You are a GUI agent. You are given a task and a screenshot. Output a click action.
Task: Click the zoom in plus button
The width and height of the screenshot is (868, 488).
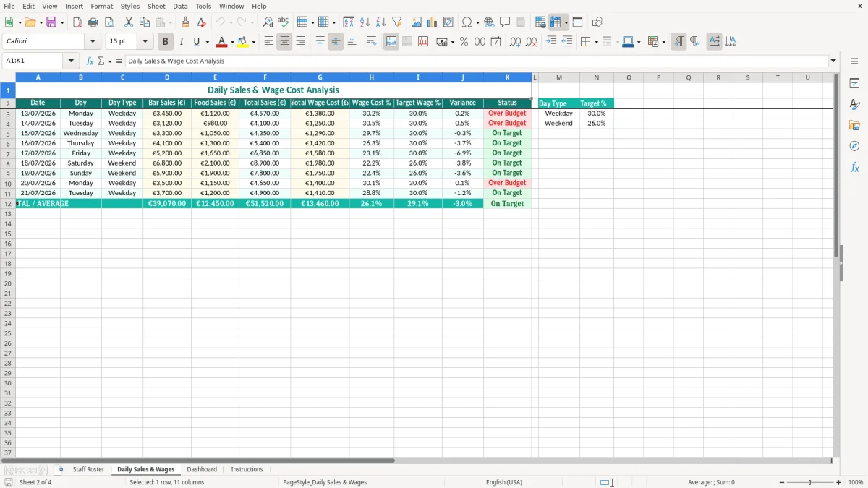click(x=838, y=482)
